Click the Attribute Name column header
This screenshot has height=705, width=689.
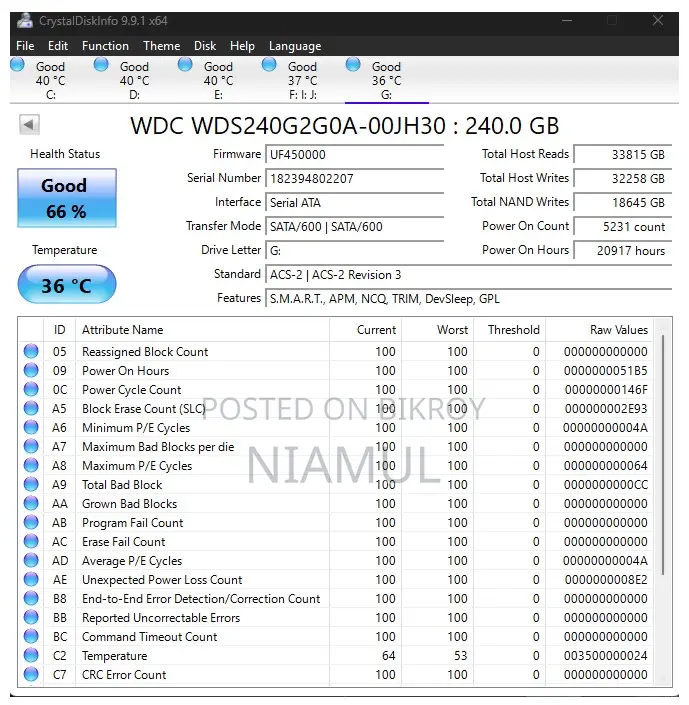pos(202,330)
